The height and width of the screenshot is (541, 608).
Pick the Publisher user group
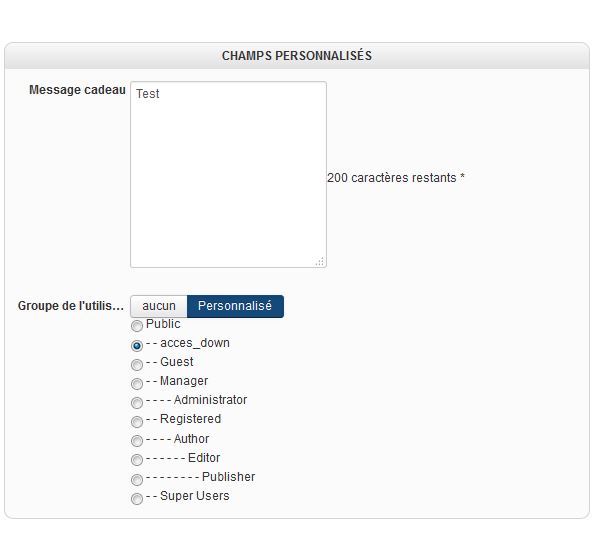pyautogui.click(x=137, y=479)
